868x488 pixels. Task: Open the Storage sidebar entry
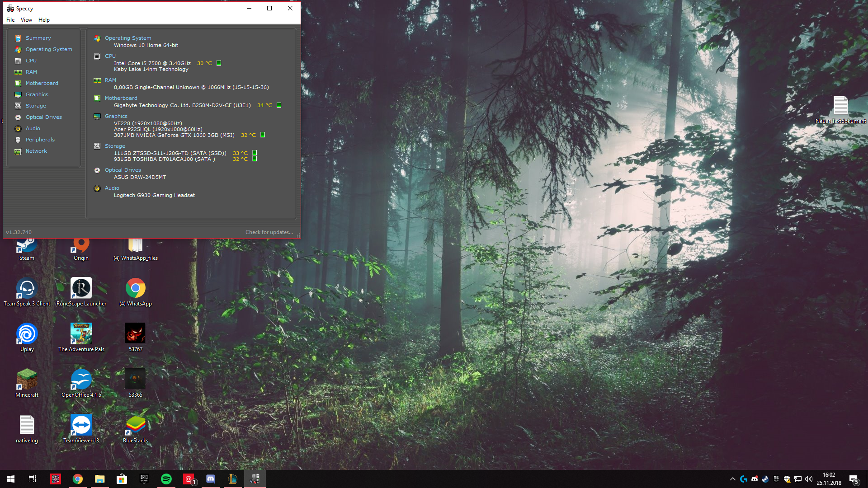36,106
